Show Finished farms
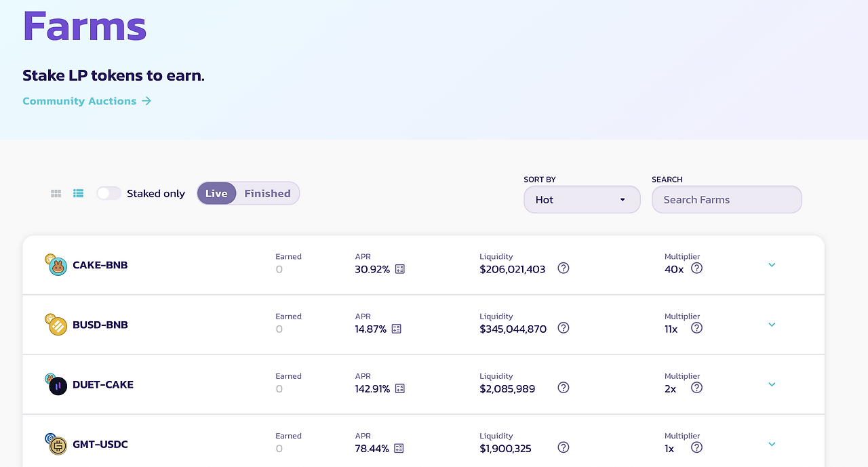 click(267, 193)
